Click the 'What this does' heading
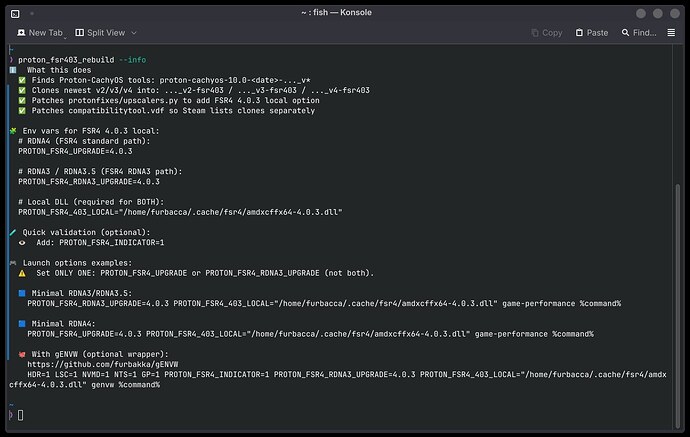Viewport: 690px width, 437px height. [x=59, y=70]
